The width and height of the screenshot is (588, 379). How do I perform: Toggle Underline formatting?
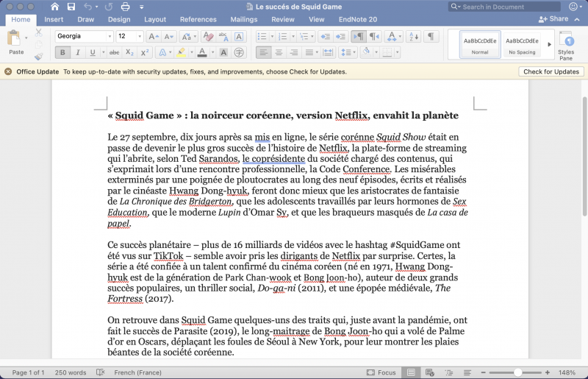click(x=93, y=52)
